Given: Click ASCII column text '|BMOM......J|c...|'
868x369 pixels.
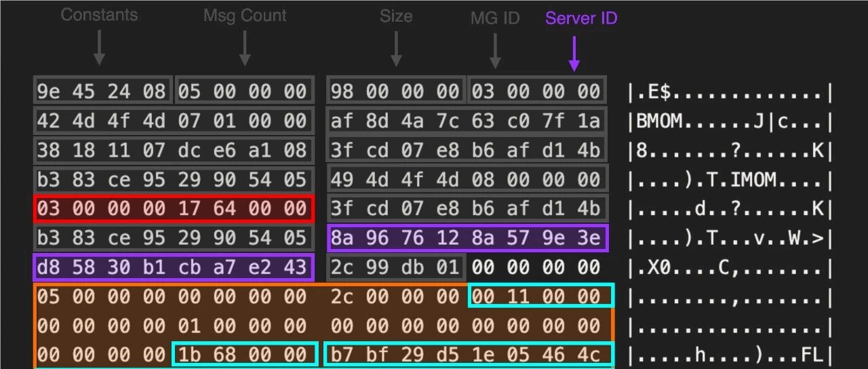Looking at the screenshot, I should coord(730,121).
